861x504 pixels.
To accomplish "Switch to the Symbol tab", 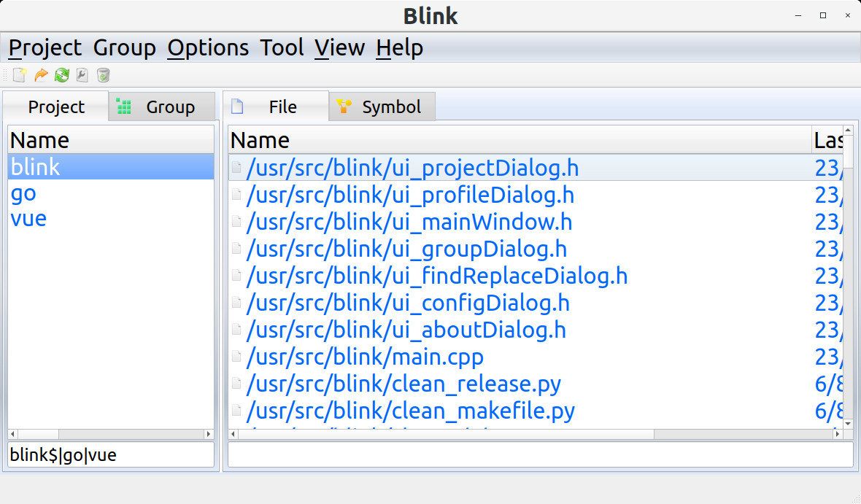I will (x=383, y=107).
